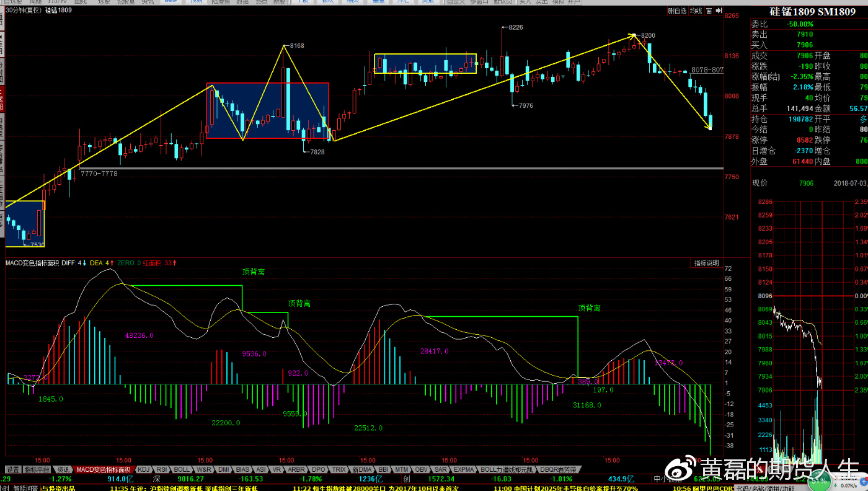Click the 22512.0 MACD area value

(368, 428)
